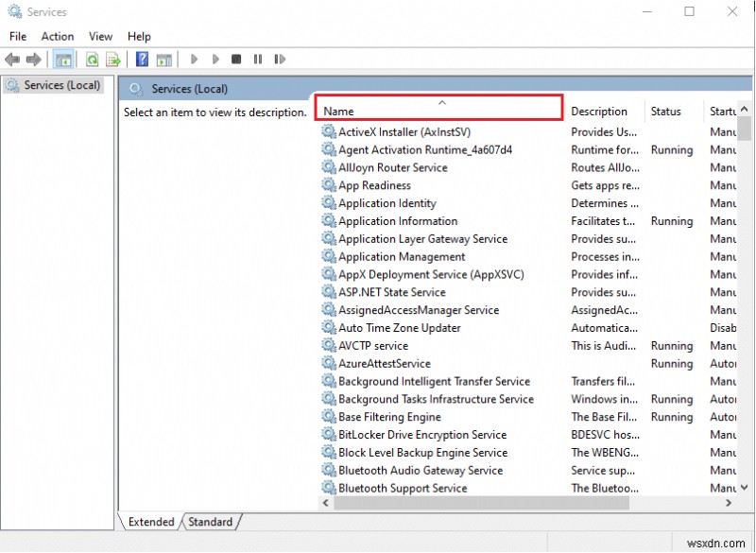Click the Pause Service icon in the toolbar
This screenshot has height=553, width=756.
point(259,59)
